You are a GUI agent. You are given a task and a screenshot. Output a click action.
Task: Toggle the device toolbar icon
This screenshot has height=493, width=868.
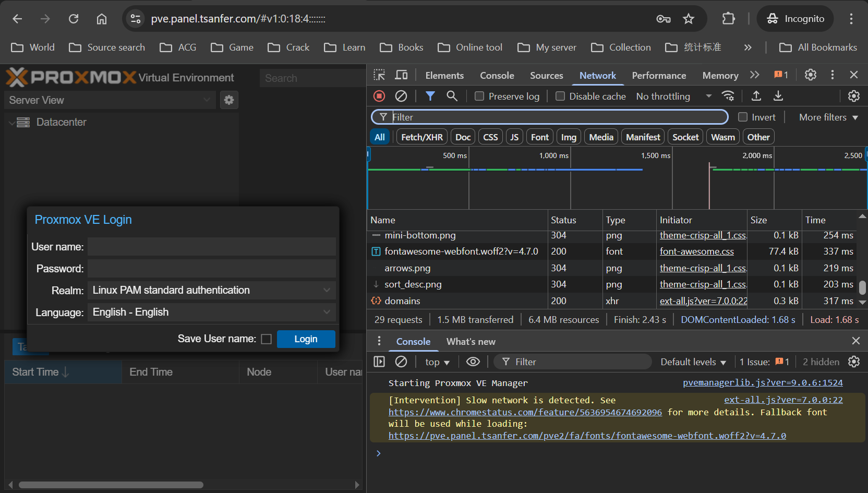click(x=401, y=75)
